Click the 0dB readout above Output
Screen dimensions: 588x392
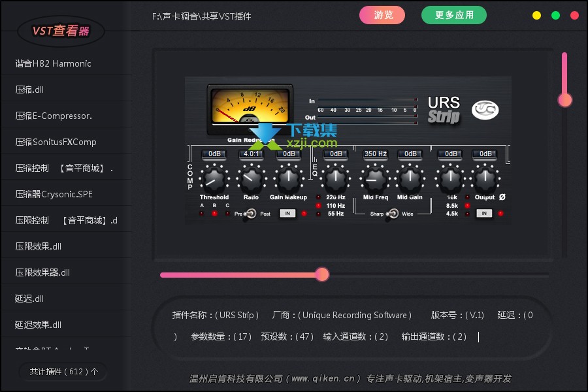[x=485, y=154]
